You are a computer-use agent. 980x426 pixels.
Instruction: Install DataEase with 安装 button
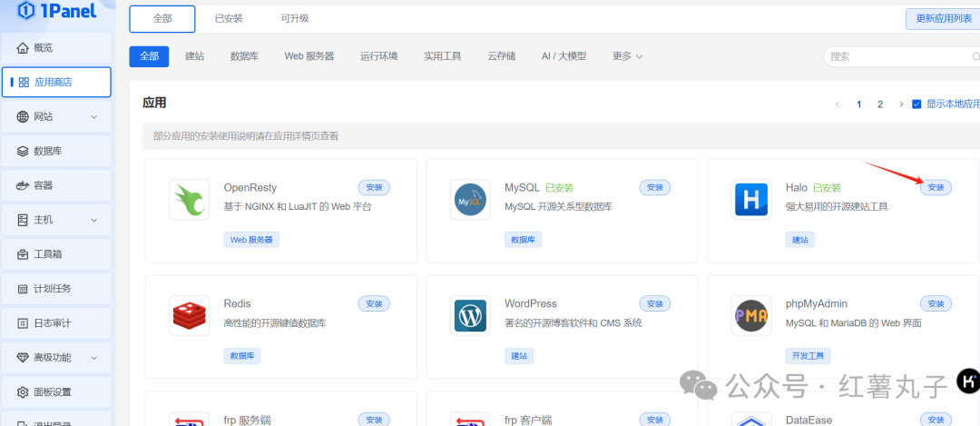[x=936, y=420]
